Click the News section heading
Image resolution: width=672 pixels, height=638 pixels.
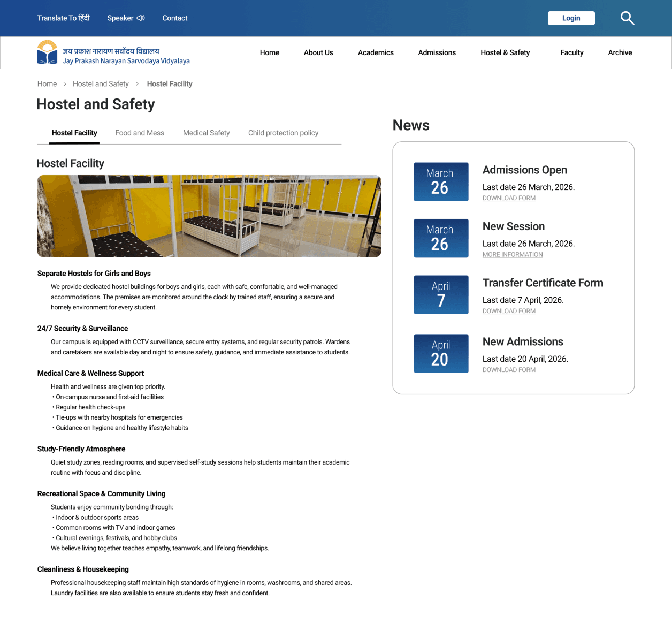pyautogui.click(x=411, y=125)
